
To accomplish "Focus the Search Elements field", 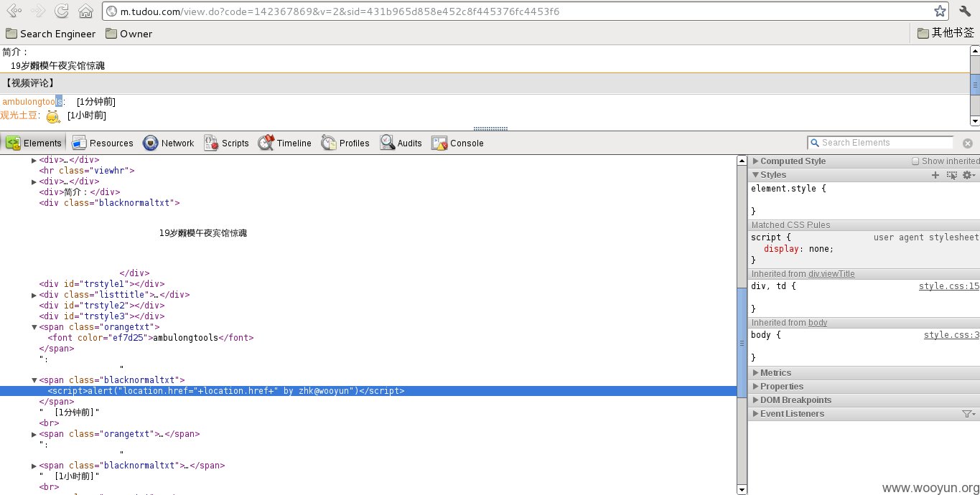I will pos(881,143).
